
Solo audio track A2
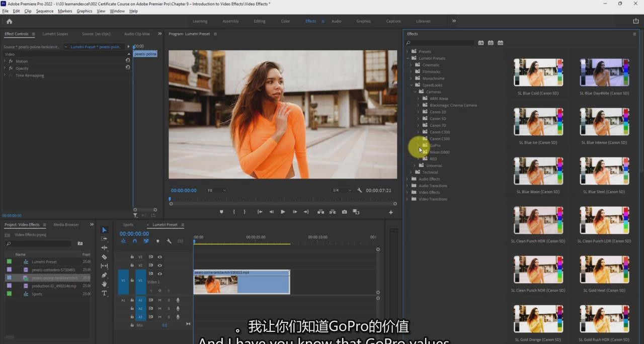169,308
